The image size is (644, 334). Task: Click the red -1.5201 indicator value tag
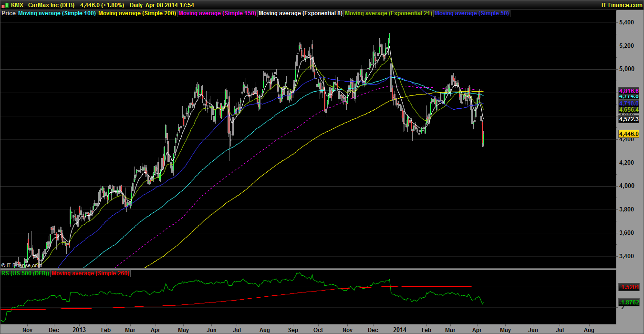tap(628, 287)
